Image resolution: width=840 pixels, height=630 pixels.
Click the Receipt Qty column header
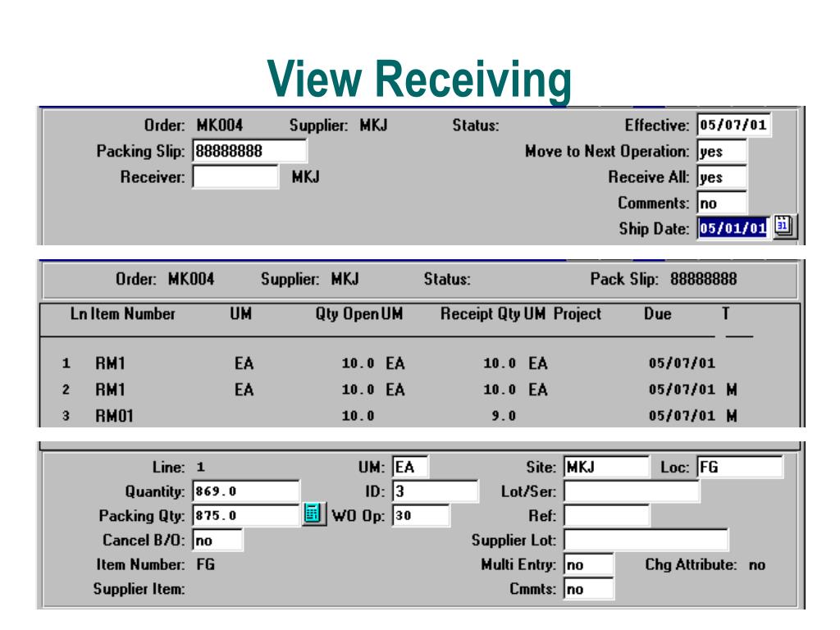[481, 314]
